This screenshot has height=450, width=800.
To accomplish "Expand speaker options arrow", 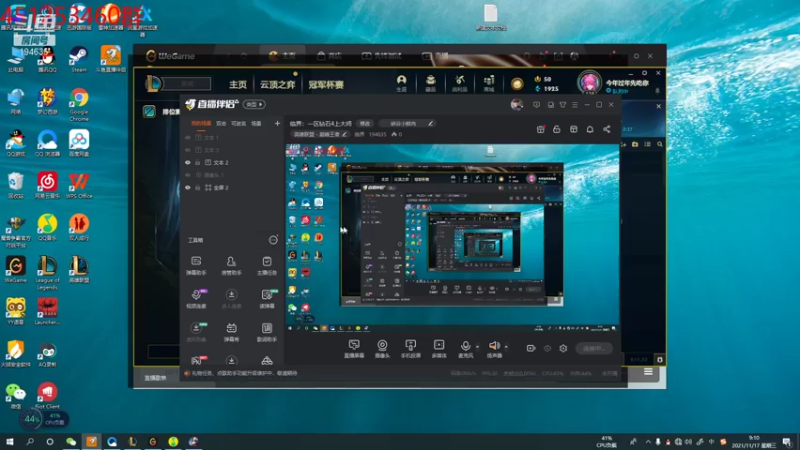I will [x=506, y=347].
